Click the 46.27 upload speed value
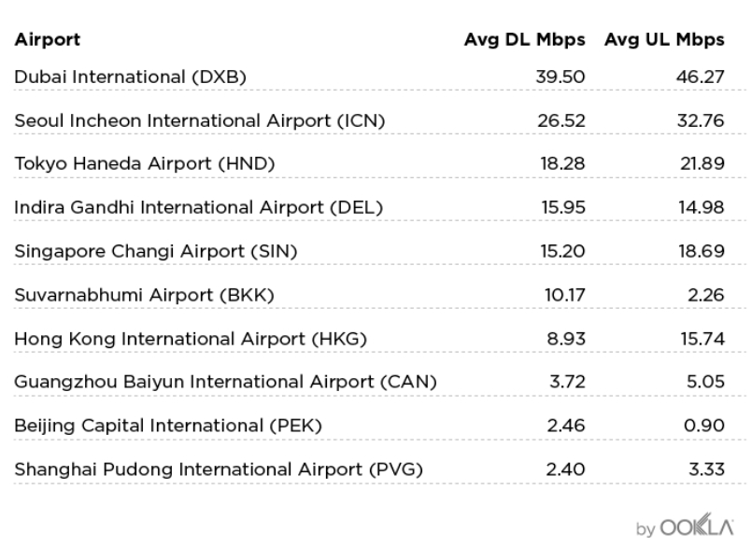 point(701,77)
